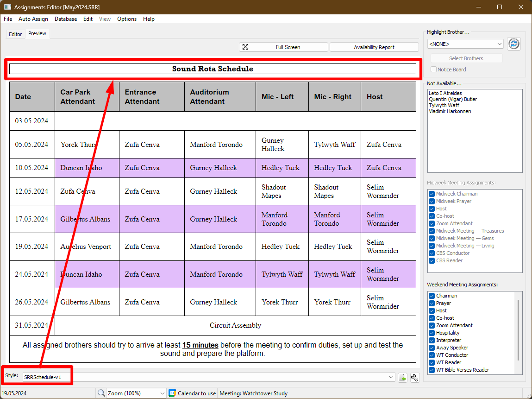Click the expand arrows icon on Full Screen
The image size is (532, 399).
coord(245,47)
